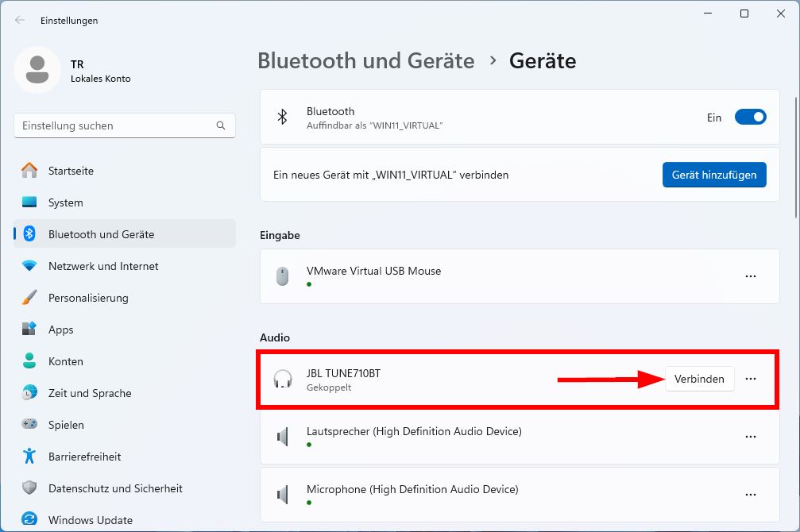Open the JBL TUNE710BT options menu
Image resolution: width=800 pixels, height=532 pixels.
pos(751,379)
